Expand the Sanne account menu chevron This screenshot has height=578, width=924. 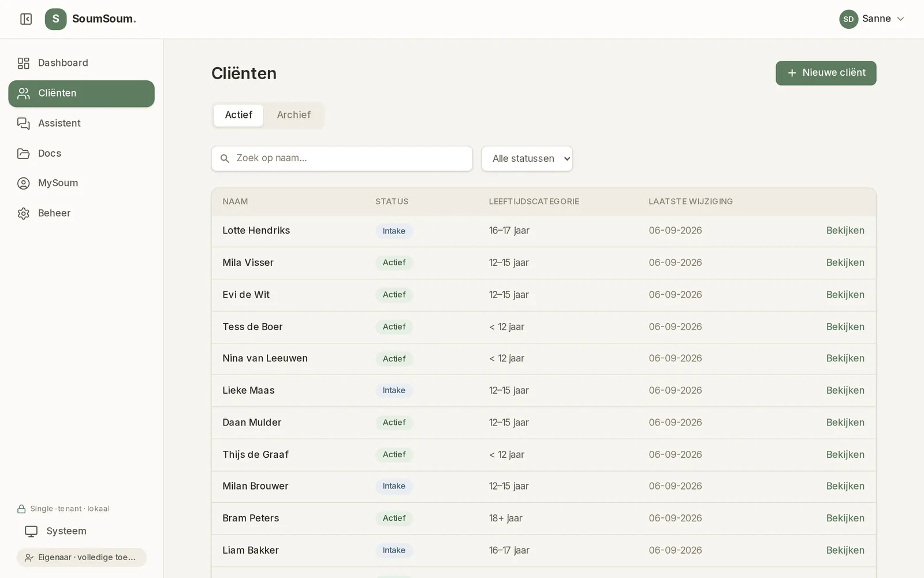click(900, 19)
